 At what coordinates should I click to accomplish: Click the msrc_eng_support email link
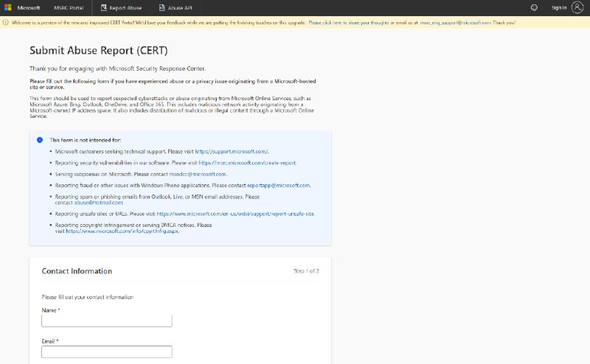(x=455, y=23)
